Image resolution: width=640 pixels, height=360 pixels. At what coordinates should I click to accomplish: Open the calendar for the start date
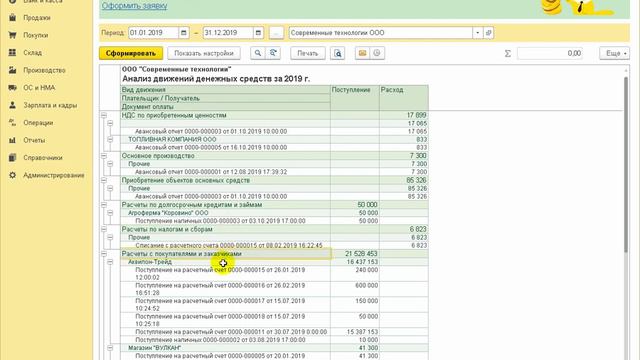(184, 33)
